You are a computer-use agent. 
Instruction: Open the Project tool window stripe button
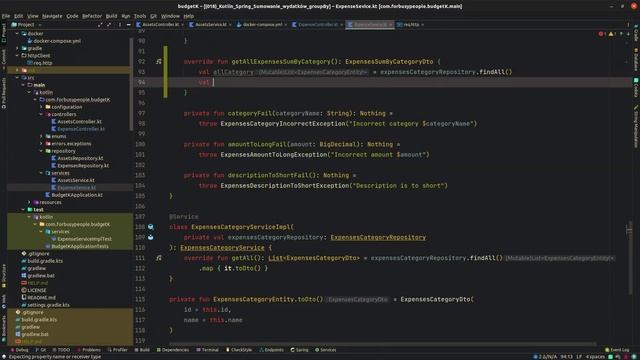(x=4, y=33)
